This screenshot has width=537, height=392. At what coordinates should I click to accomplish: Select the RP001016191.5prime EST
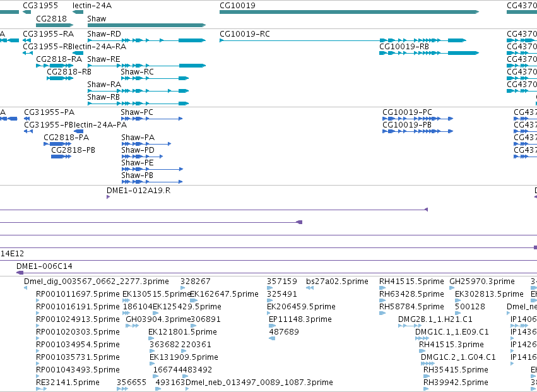pyautogui.click(x=38, y=313)
